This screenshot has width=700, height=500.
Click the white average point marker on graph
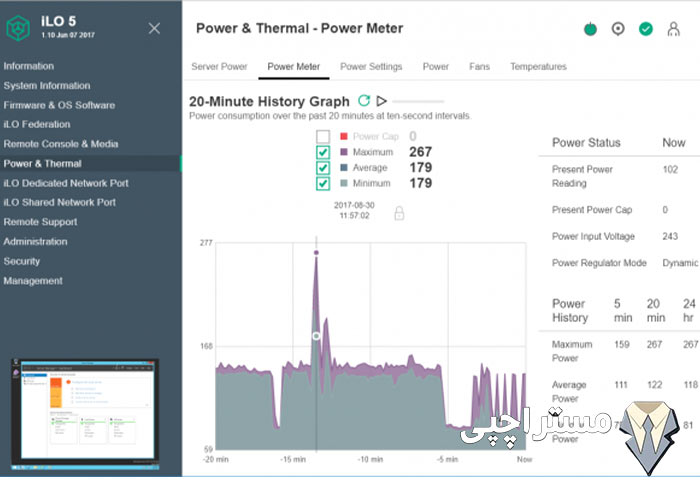tap(316, 335)
